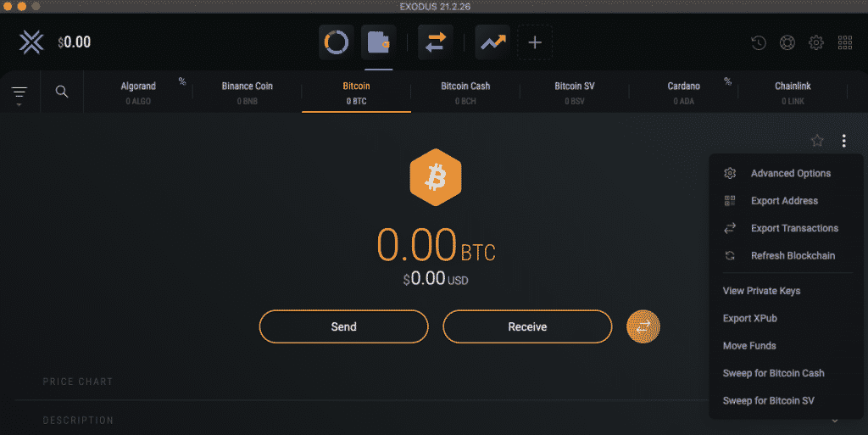Open the History clock icon

759,42
